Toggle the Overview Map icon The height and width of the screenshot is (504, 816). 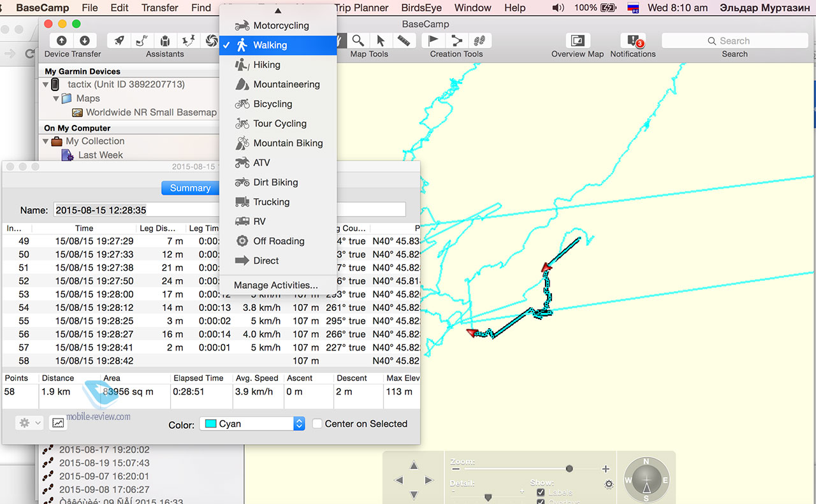[577, 40]
